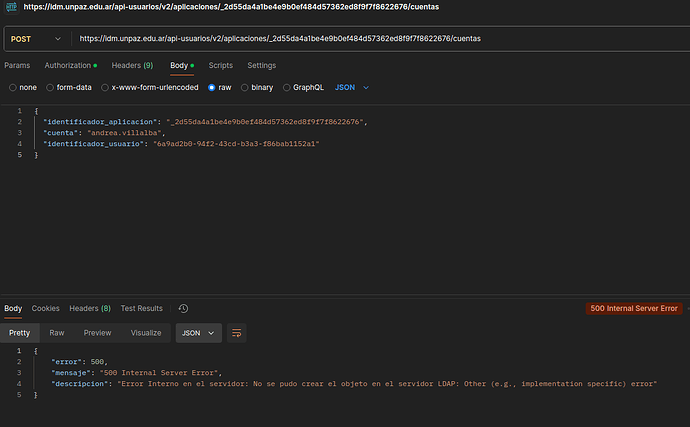Open the response JSON format dropdown
The image size is (690, 427).
198,333
